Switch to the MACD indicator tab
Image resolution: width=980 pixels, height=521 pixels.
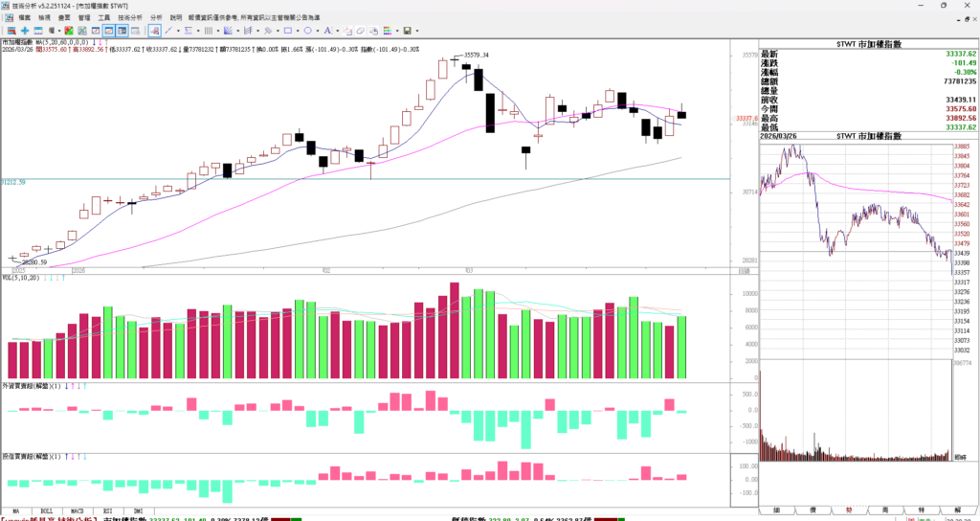(x=77, y=511)
